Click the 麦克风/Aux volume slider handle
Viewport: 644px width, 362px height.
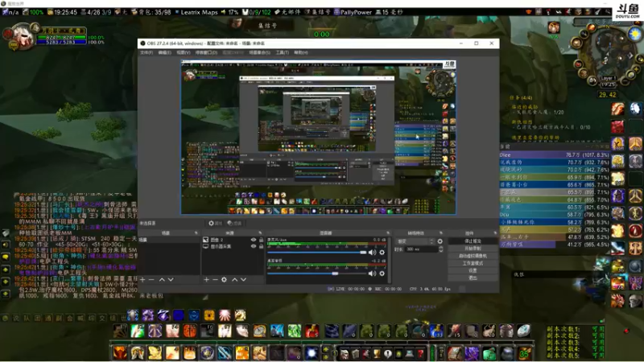(363, 253)
